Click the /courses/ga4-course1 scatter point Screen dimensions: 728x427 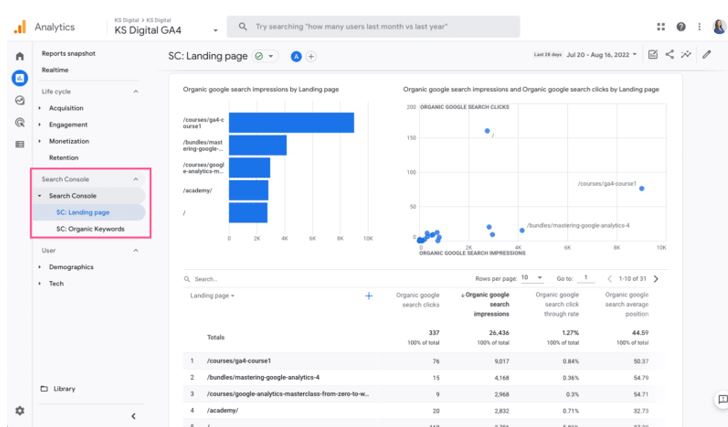[642, 188]
